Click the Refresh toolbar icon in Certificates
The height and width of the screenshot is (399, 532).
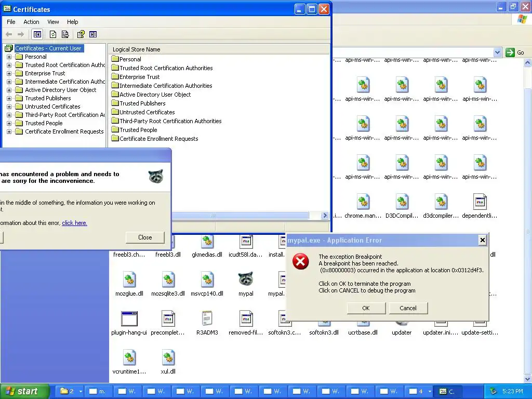tap(53, 34)
